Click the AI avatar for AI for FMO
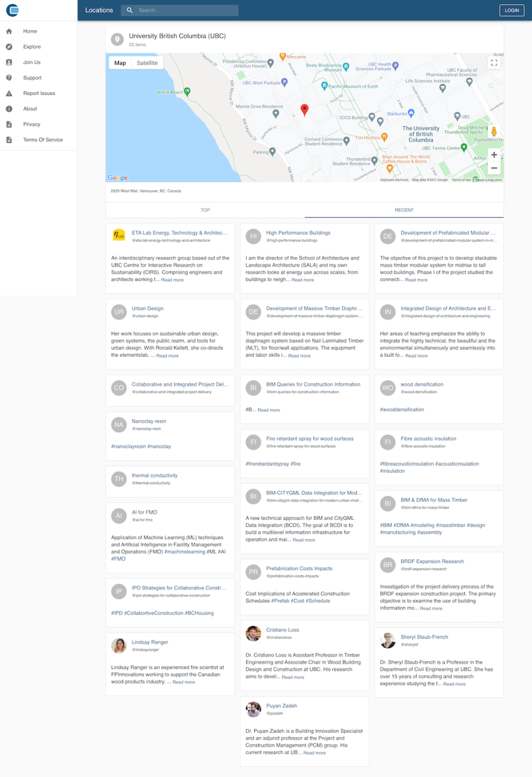The width and height of the screenshot is (532, 777). point(119,515)
